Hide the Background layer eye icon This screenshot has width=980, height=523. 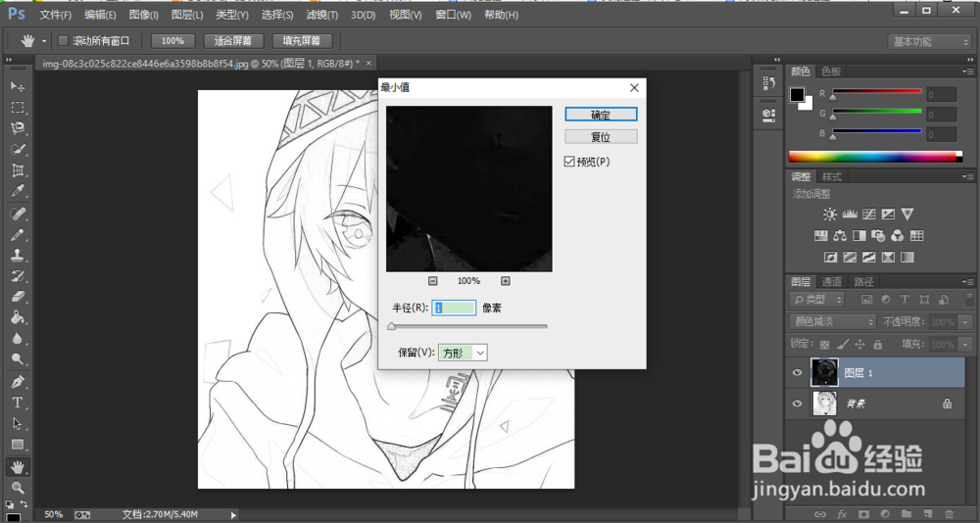coord(797,404)
